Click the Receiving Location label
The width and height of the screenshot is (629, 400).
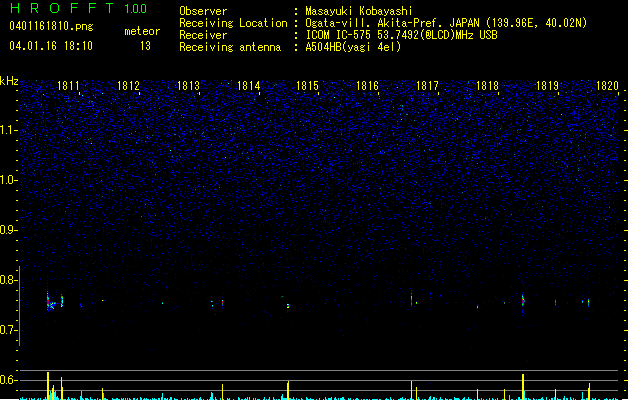click(x=233, y=23)
